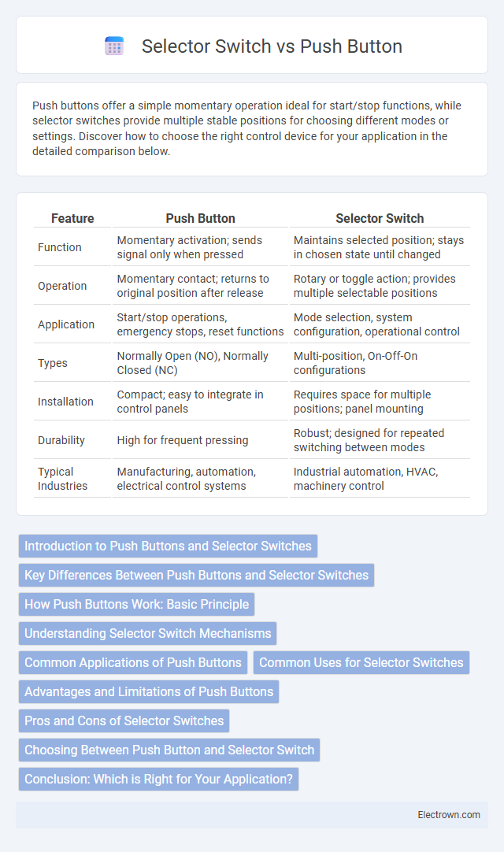Click the Feature column header
The width and height of the screenshot is (504, 852).
pos(72,218)
